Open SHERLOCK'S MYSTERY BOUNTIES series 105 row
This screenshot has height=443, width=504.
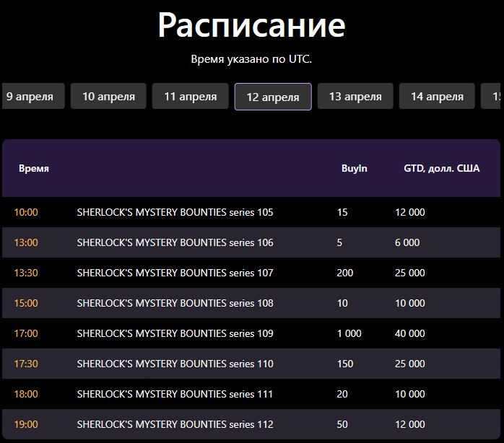tap(175, 212)
